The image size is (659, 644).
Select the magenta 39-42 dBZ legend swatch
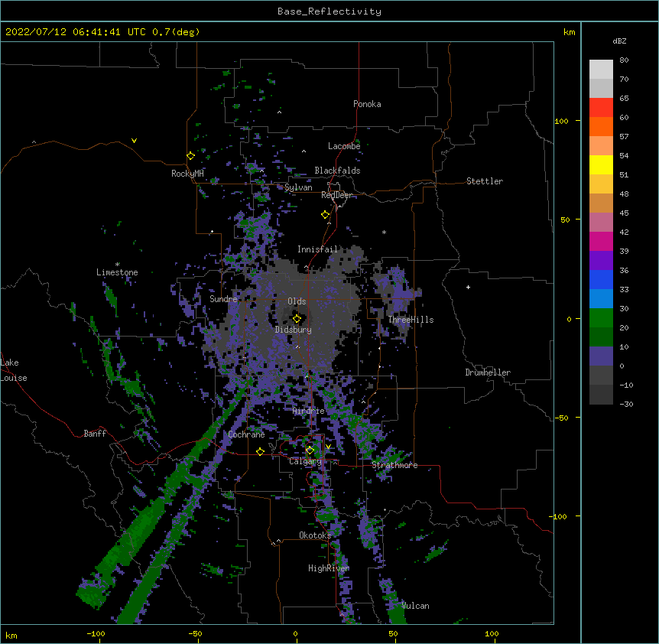point(601,241)
